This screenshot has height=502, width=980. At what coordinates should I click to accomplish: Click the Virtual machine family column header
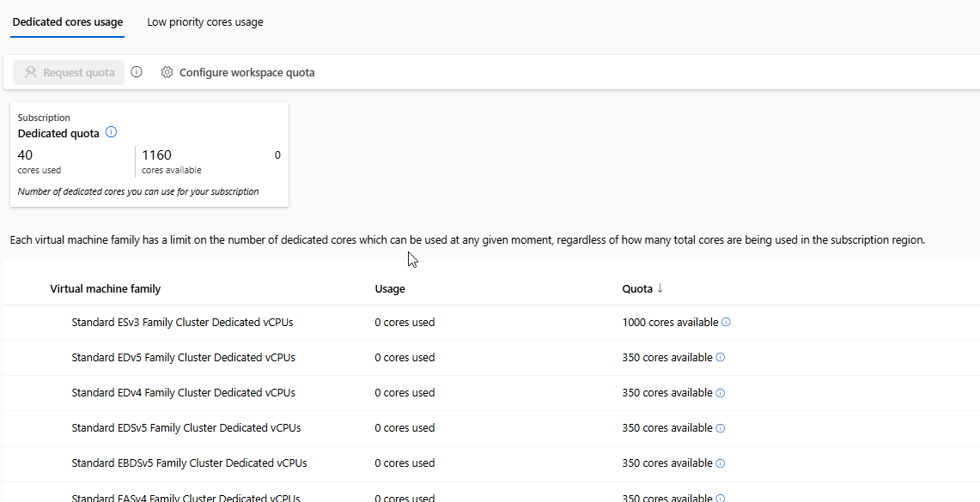pos(106,288)
